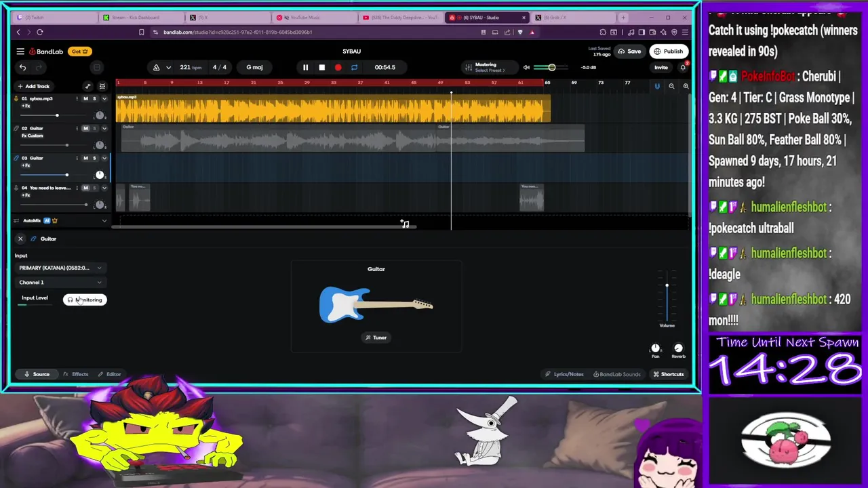Click the guitar icon of track 02

[16, 129]
